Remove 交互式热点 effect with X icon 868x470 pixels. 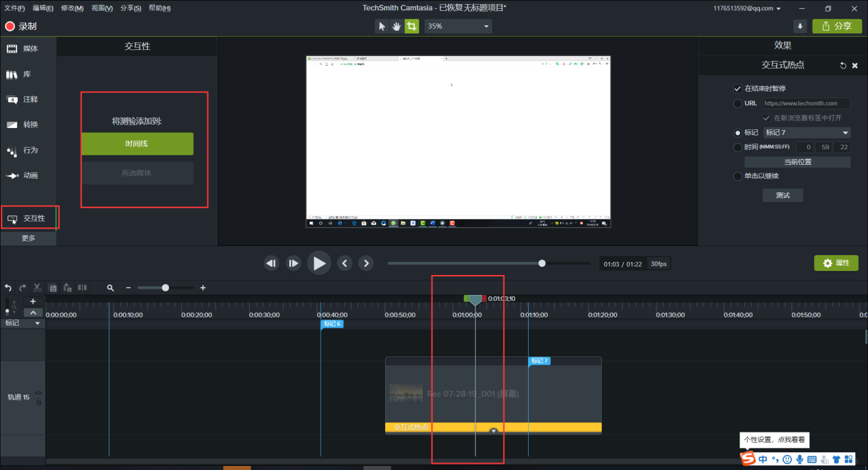855,66
